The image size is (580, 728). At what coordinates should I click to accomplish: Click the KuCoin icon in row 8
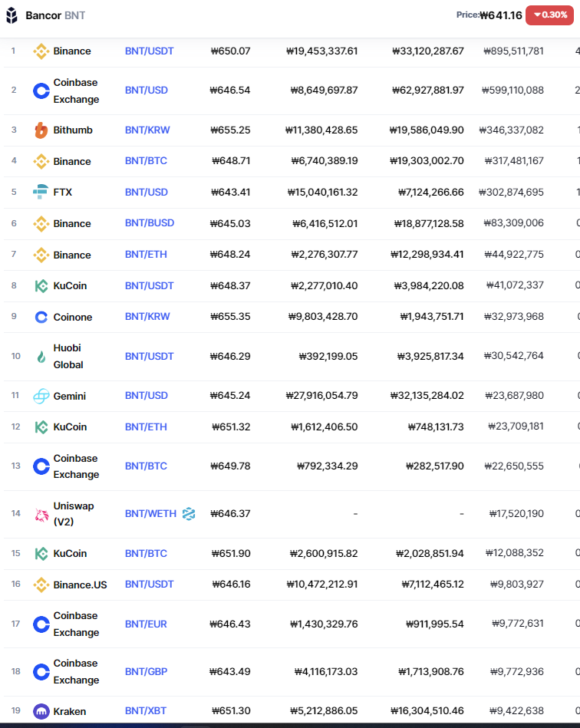tap(41, 285)
